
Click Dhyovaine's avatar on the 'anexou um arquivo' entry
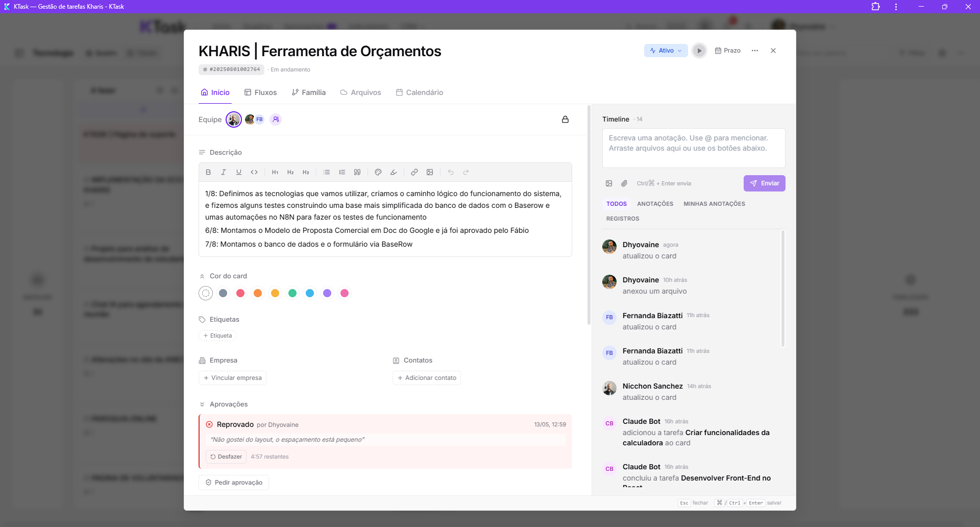609,282
